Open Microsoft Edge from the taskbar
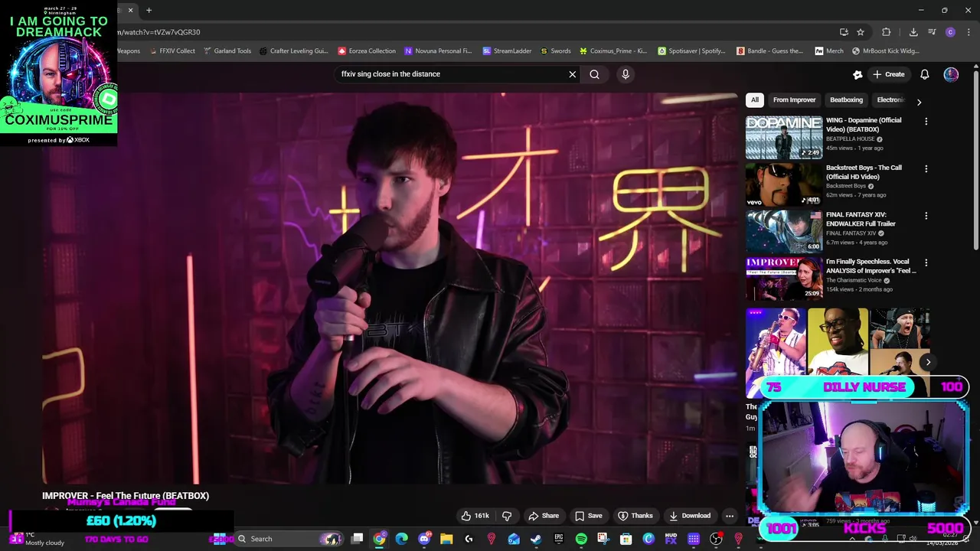 click(401, 539)
